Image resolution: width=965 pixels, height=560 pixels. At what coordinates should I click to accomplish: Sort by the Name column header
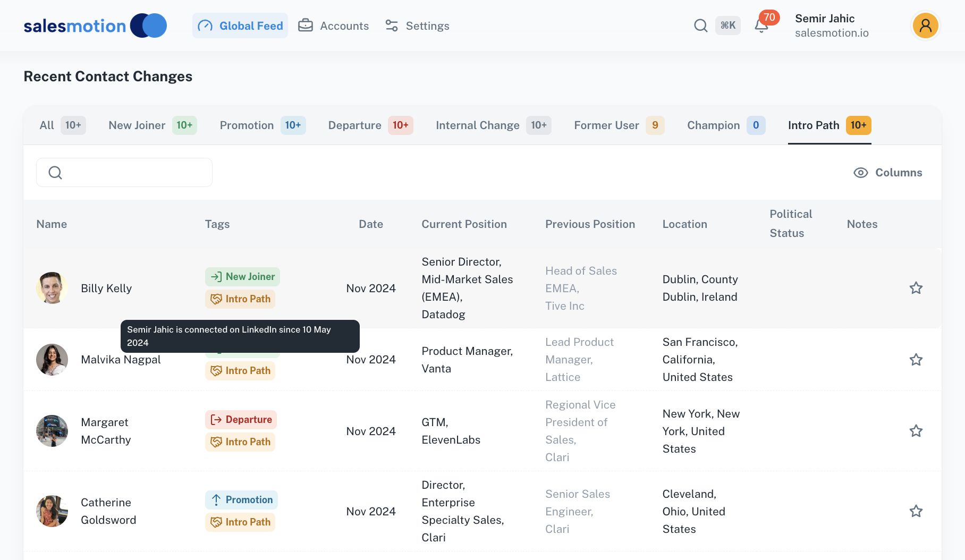(52, 224)
